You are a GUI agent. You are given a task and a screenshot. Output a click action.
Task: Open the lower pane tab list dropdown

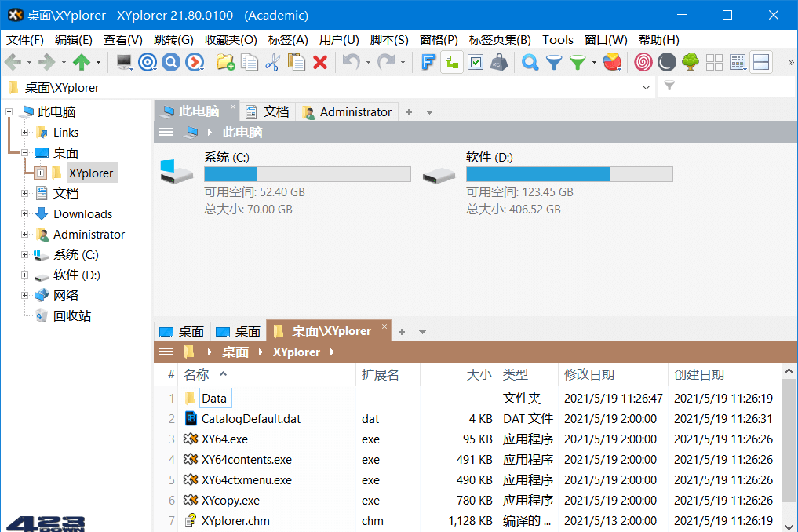(x=422, y=332)
